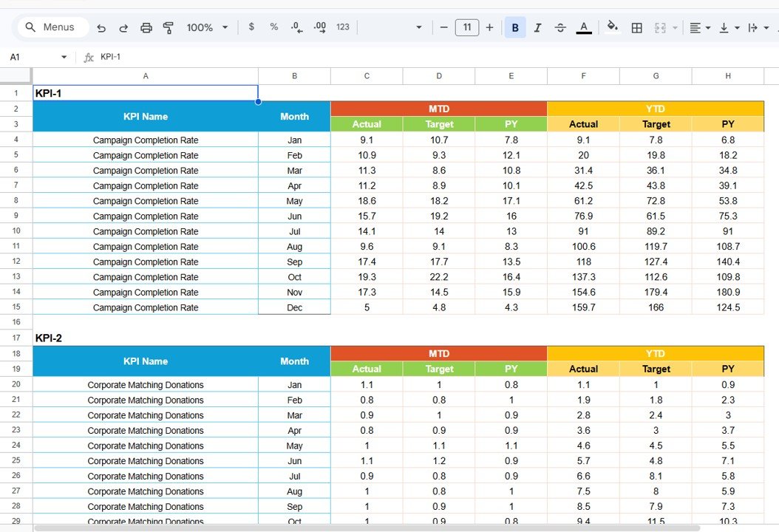Increase font size with plus button
779x532 pixels.
(x=489, y=27)
